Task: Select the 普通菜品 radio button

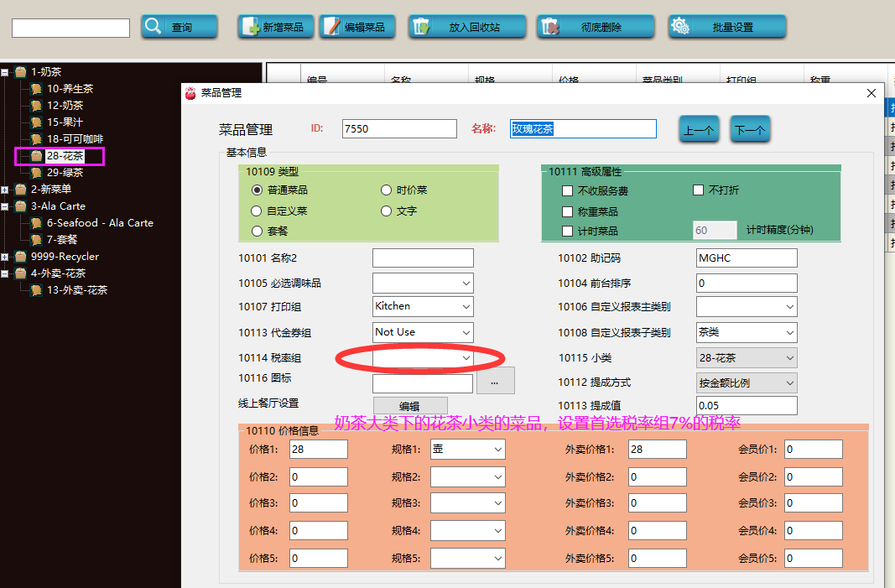Action: pyautogui.click(x=257, y=190)
